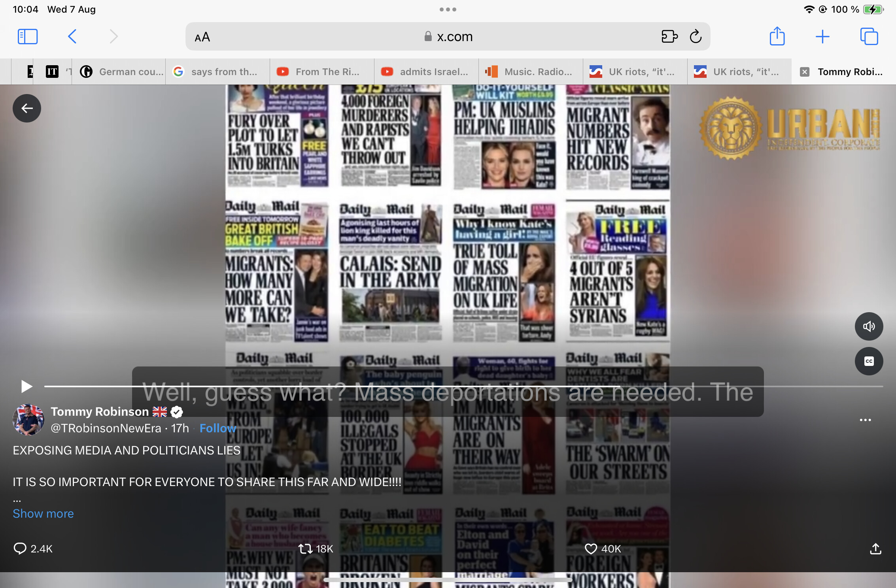The width and height of the screenshot is (896, 588).
Task: Switch to the Music. Radio... tab
Action: [531, 72]
